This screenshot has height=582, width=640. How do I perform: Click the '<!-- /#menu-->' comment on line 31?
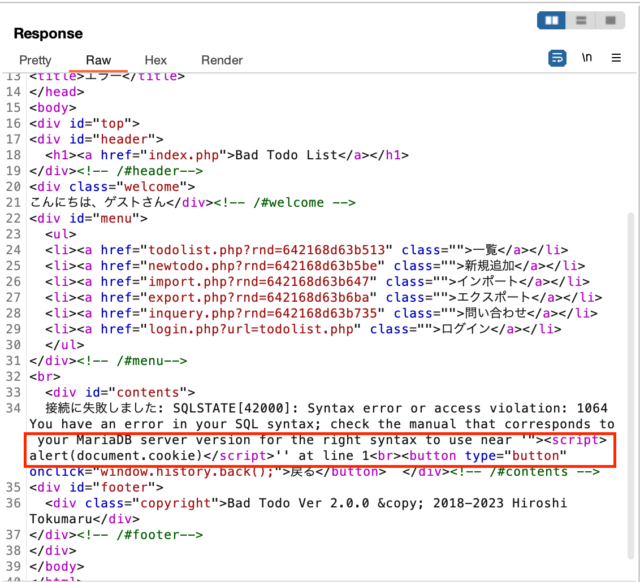[x=132, y=361]
